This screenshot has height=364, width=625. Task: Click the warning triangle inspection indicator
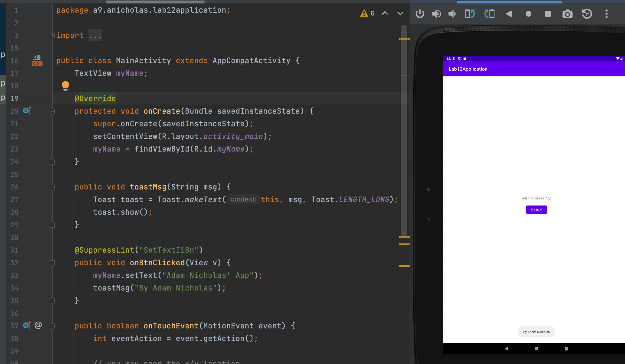pos(364,13)
